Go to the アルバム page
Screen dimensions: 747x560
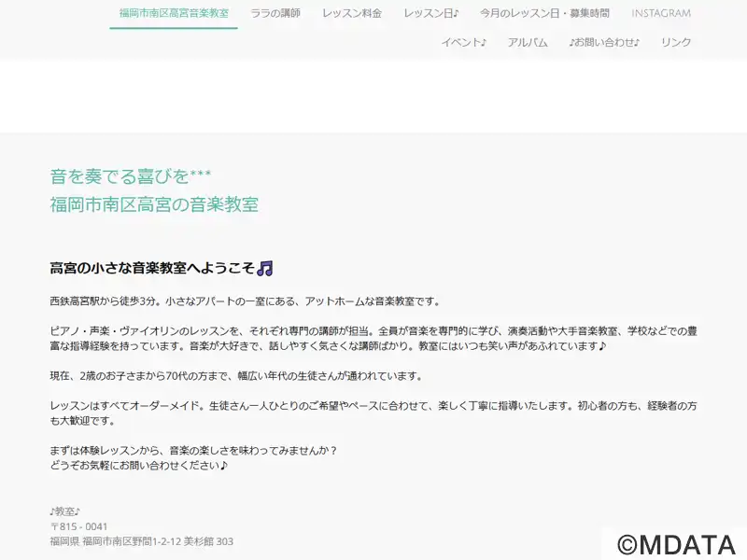click(x=528, y=42)
